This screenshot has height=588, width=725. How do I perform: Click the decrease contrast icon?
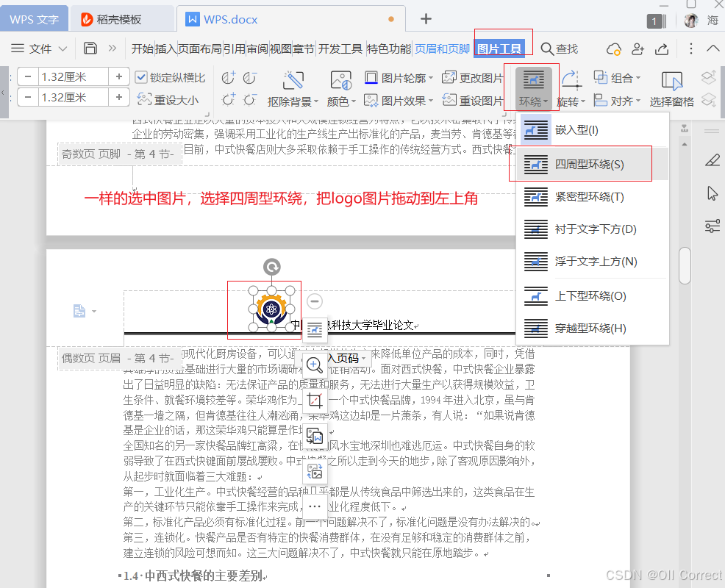(250, 78)
